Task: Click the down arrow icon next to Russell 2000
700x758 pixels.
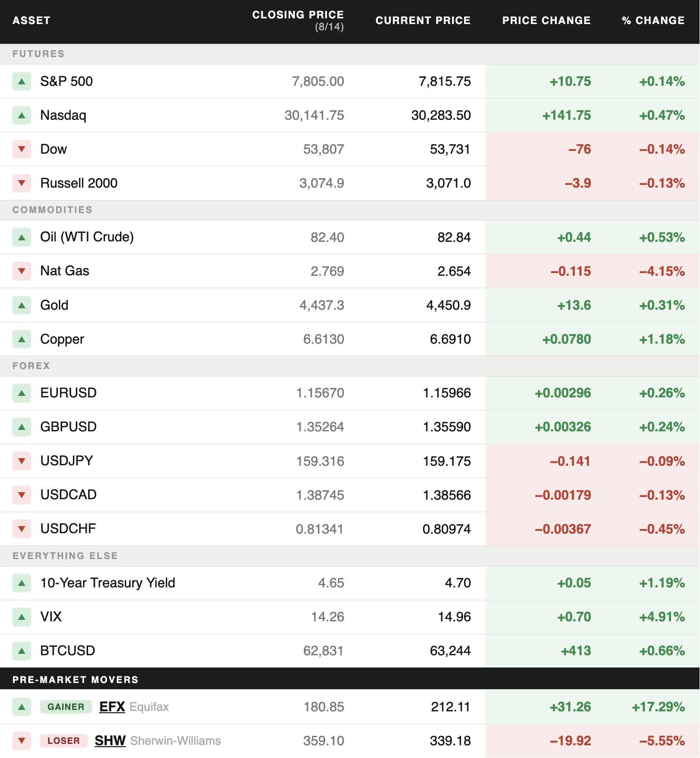Action: click(x=22, y=183)
